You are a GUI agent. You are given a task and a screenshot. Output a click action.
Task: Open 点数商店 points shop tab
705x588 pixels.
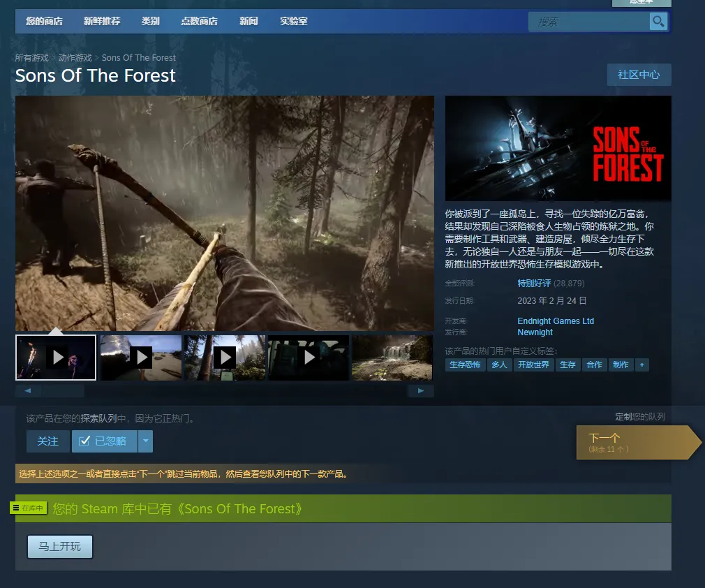point(199,21)
